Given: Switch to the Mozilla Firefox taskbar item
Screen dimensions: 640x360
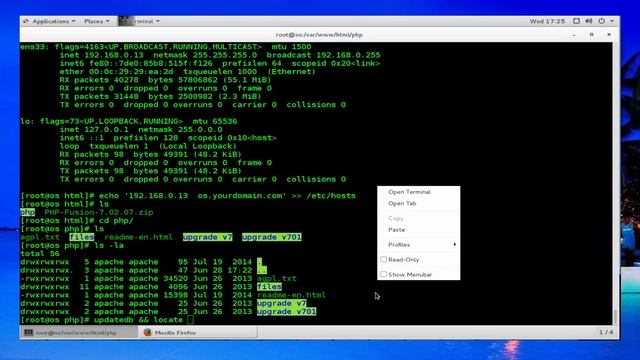Looking at the screenshot, I should coord(198,333).
